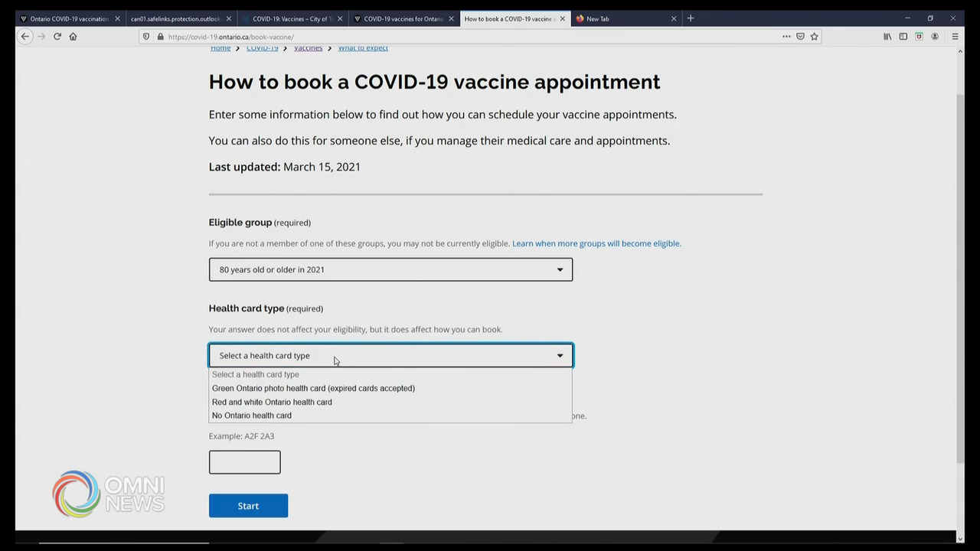The height and width of the screenshot is (551, 980).
Task: Choose Green Ontario photo health card option
Action: (x=313, y=388)
